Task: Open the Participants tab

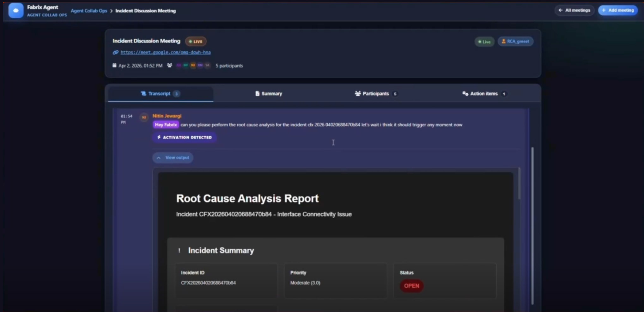Action: click(376, 94)
